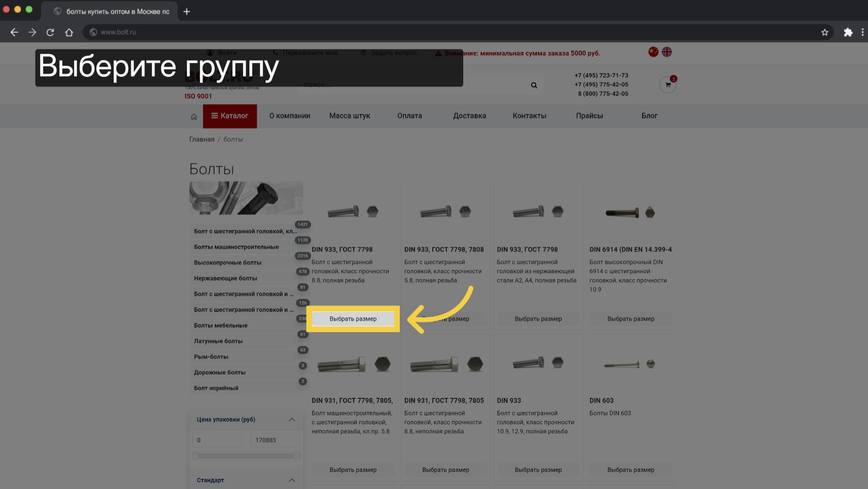
Task: Collapse the Стандарт filter section
Action: pos(292,480)
